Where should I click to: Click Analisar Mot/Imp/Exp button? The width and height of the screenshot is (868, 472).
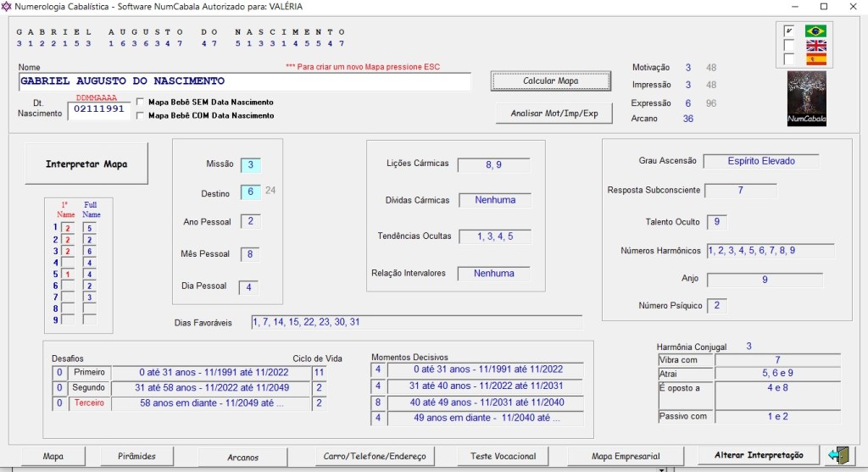tap(554, 114)
